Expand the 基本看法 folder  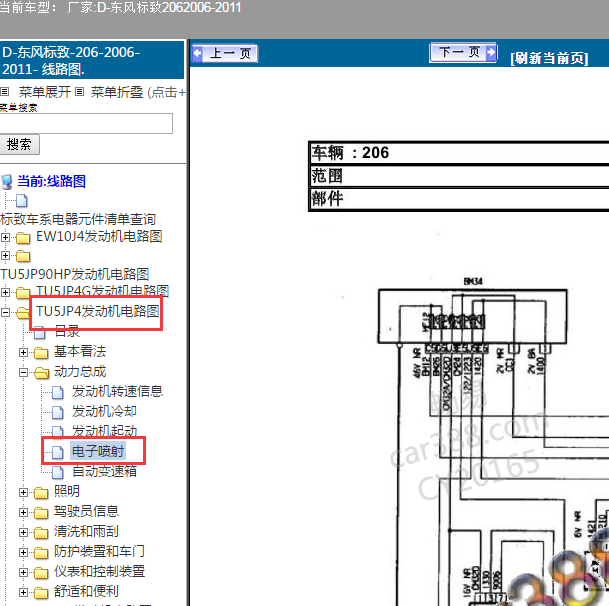[23, 352]
